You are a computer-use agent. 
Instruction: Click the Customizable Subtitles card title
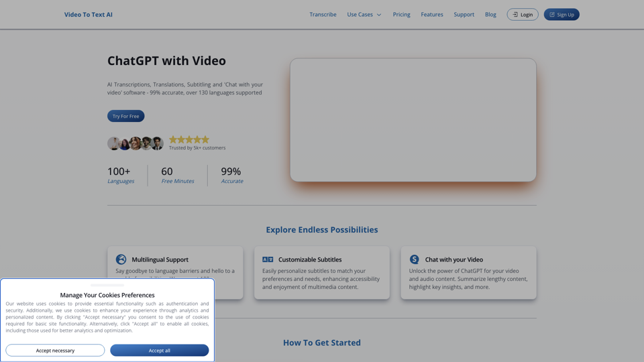310,259
